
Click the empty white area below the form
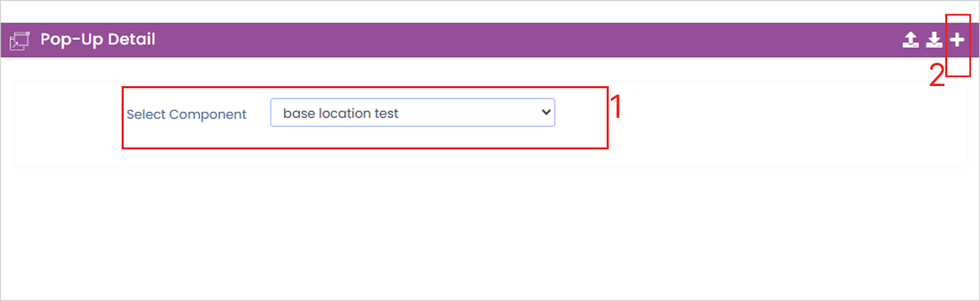click(490, 235)
